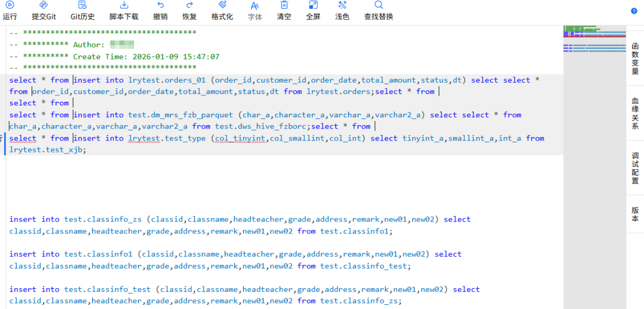This screenshot has width=644, height=309.
Task: Open Git历史 history icon
Action: [x=82, y=5]
